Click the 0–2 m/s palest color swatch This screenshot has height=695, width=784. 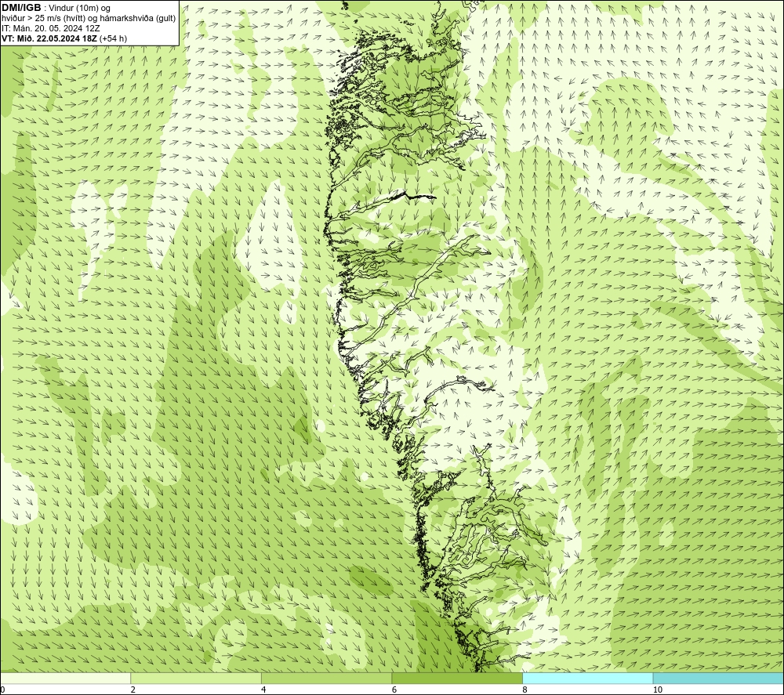(x=66, y=678)
